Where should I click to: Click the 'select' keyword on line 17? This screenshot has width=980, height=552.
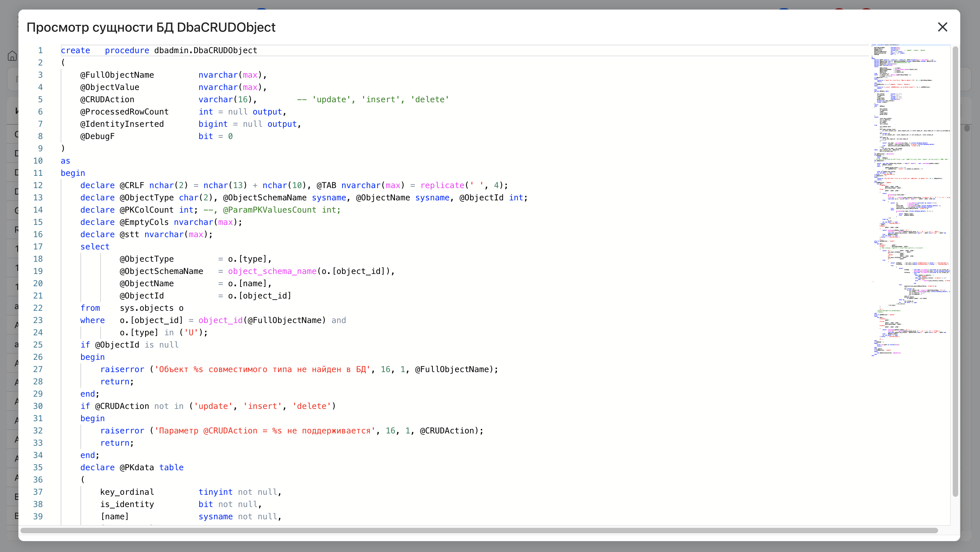95,247
